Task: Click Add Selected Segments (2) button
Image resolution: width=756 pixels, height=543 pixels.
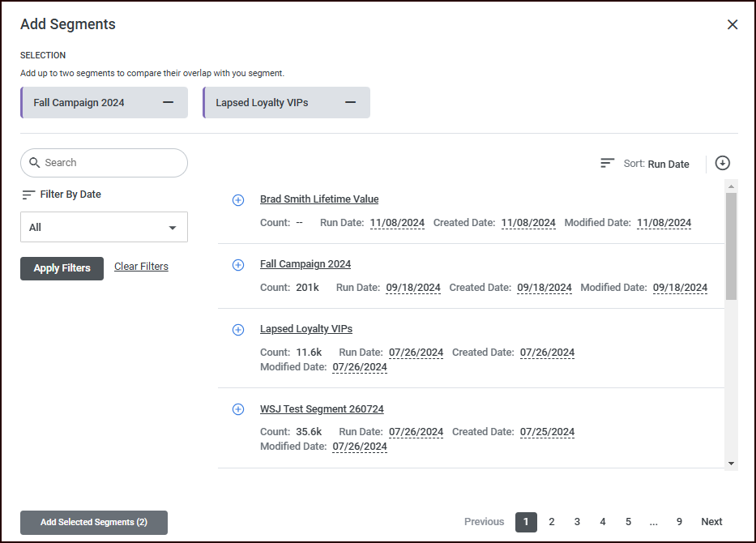Action: (x=94, y=523)
